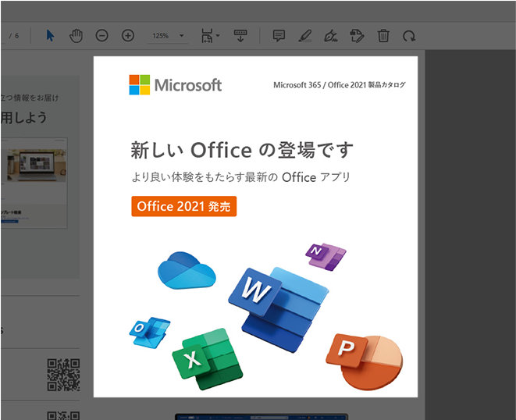The width and height of the screenshot is (516, 420).
Task: Click the Microsoft four-color logo
Action: coord(140,84)
